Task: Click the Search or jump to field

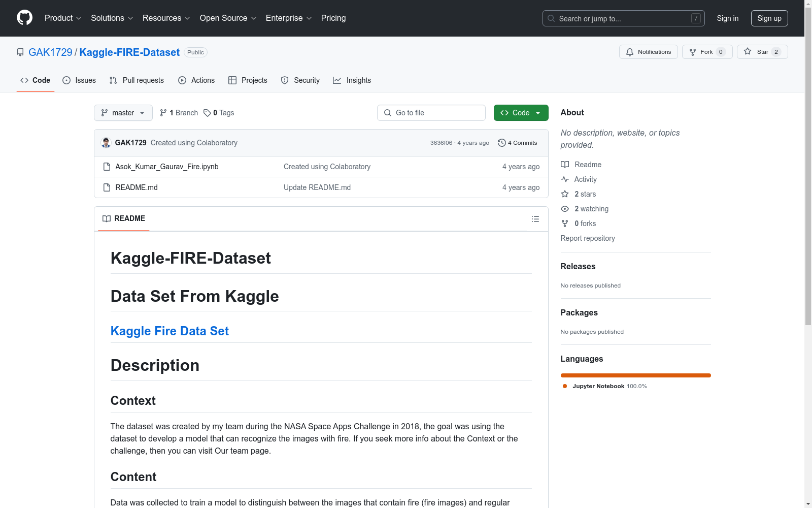Action: click(624, 18)
